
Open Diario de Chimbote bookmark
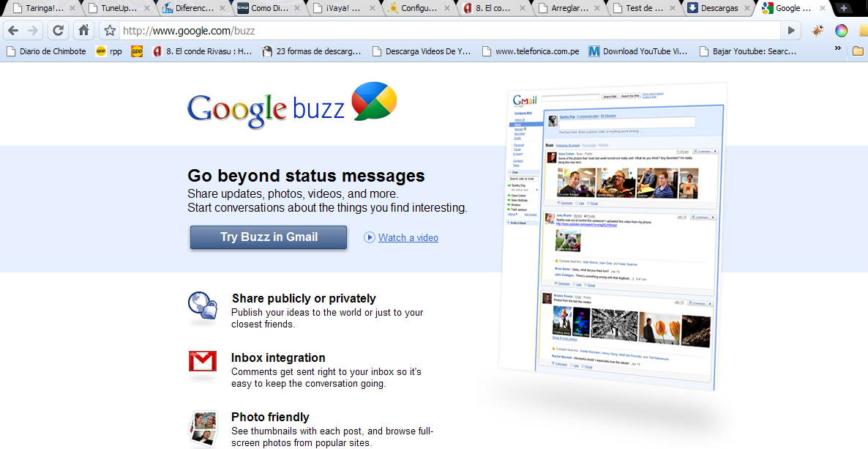click(47, 51)
